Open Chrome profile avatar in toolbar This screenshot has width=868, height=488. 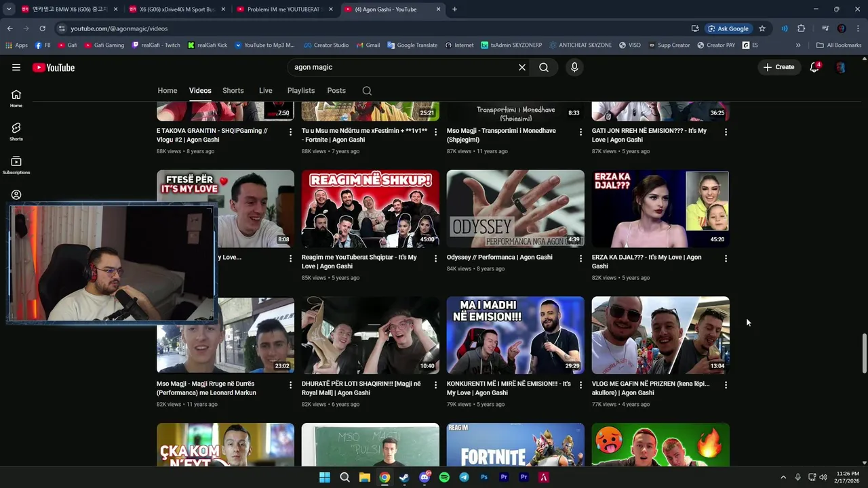click(842, 28)
